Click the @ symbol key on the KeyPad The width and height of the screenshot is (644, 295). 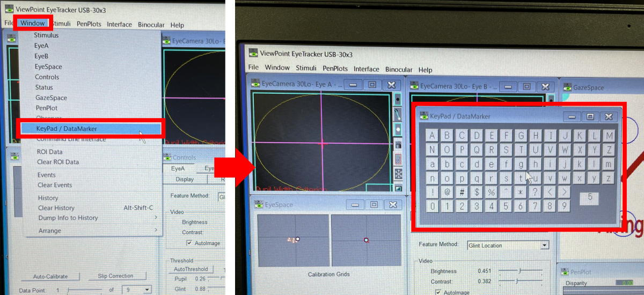point(448,192)
